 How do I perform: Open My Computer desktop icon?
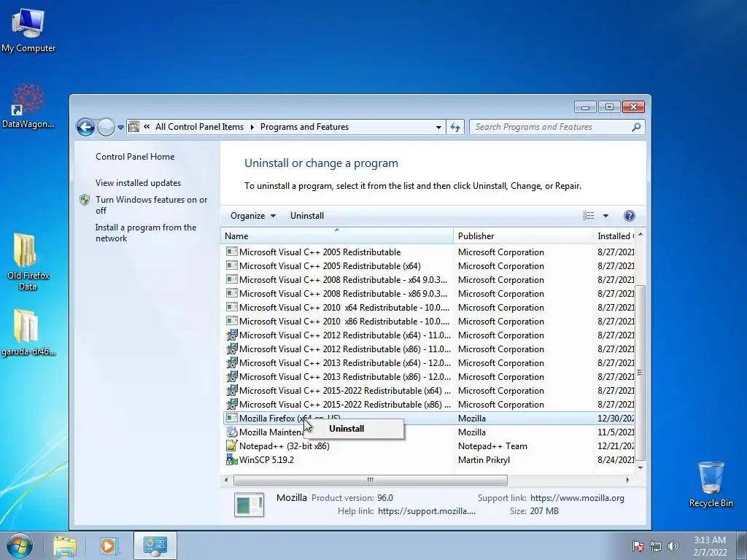pyautogui.click(x=28, y=29)
